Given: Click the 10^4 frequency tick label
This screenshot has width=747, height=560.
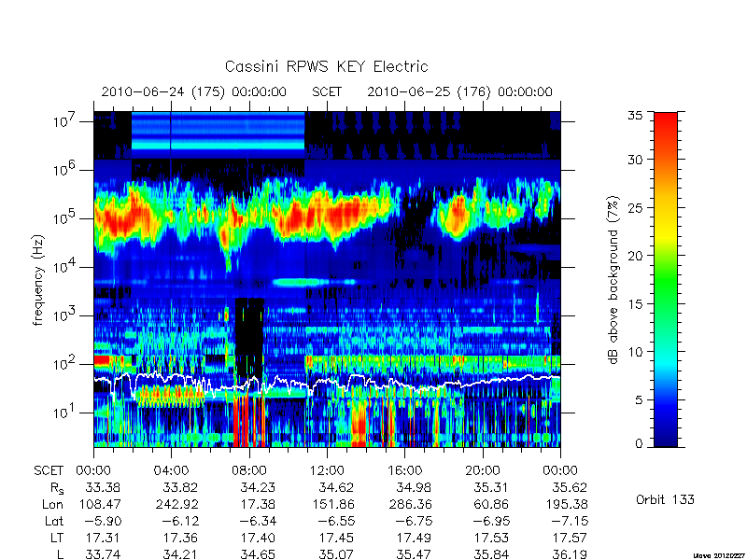Looking at the screenshot, I should [65, 267].
